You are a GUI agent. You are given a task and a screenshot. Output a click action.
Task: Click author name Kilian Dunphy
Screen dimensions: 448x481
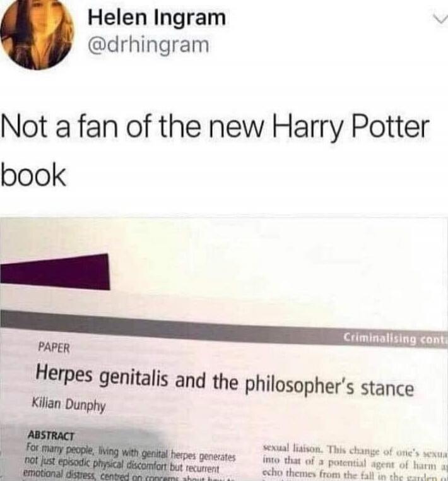point(69,405)
